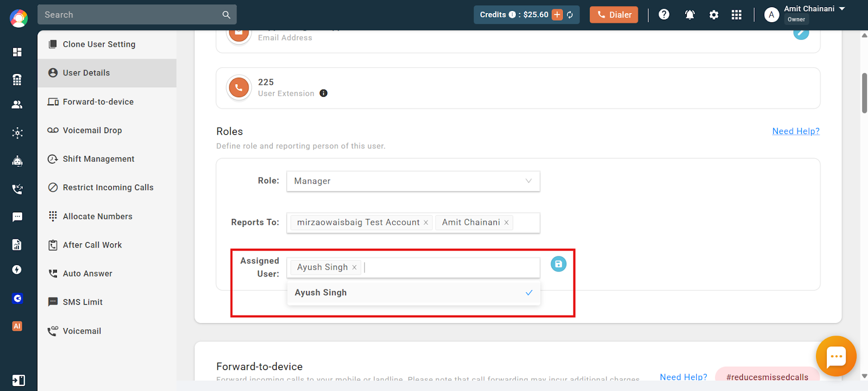The height and width of the screenshot is (391, 868).
Task: Click the user avatar letter A
Action: [x=771, y=15]
